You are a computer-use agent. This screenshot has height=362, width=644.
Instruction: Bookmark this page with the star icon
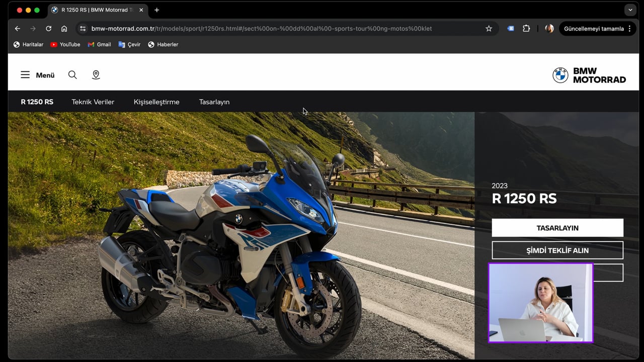(489, 29)
